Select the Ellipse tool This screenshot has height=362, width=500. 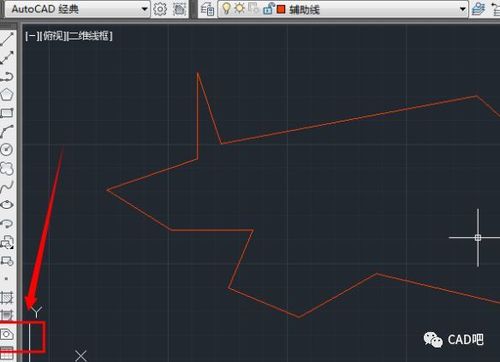tap(7, 205)
